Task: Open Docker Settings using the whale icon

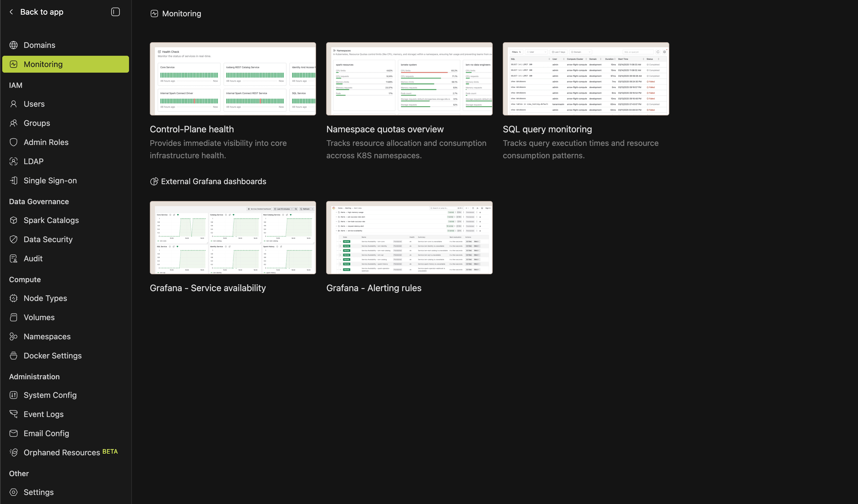Action: point(14,355)
